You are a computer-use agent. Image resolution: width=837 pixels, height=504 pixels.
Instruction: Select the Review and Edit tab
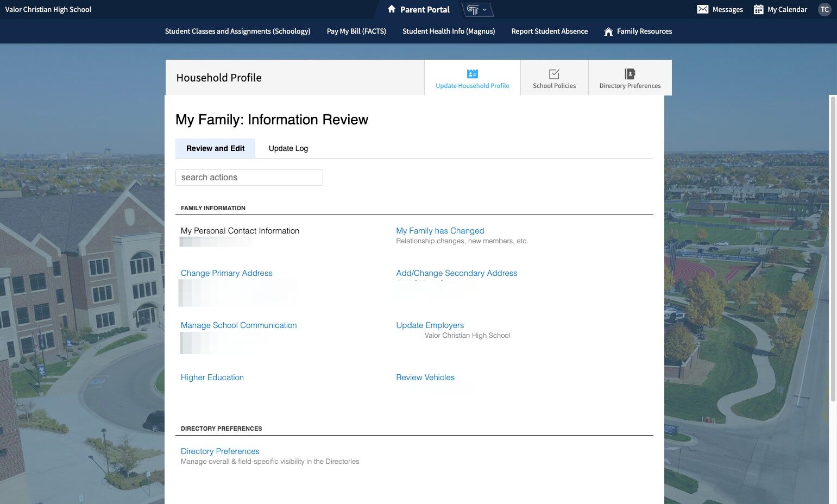click(215, 148)
